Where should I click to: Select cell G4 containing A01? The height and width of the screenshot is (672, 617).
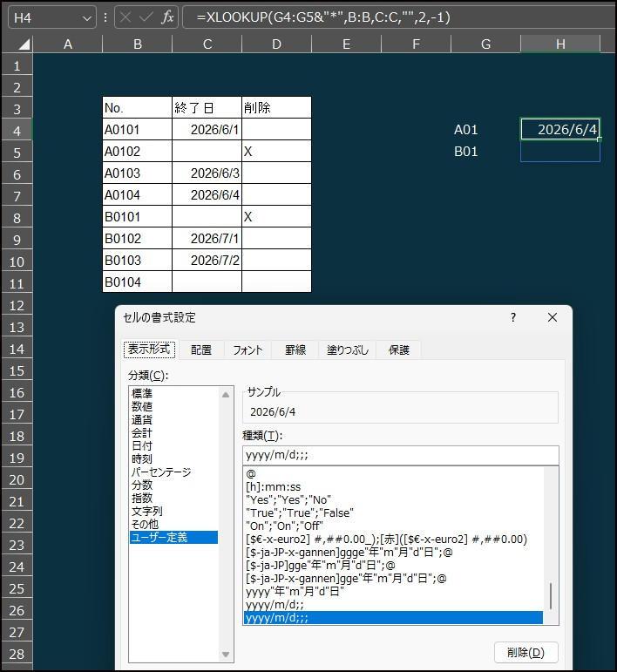pyautogui.click(x=485, y=129)
